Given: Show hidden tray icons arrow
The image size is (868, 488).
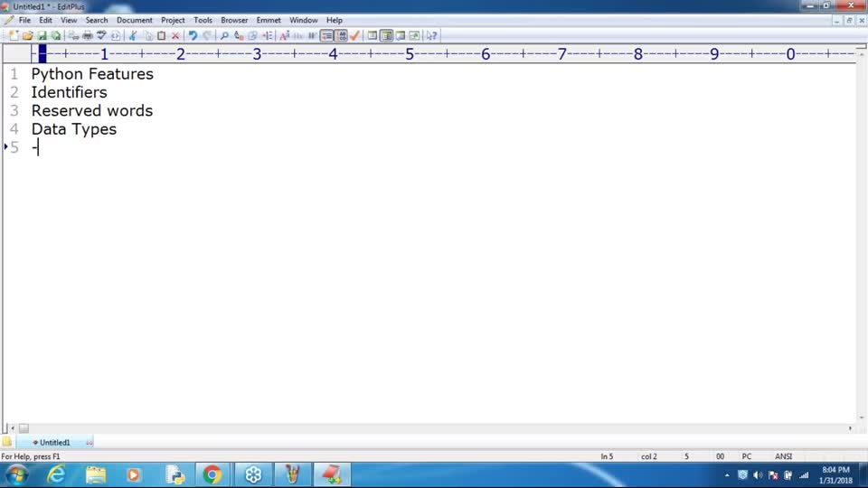Looking at the screenshot, I should click(x=727, y=475).
